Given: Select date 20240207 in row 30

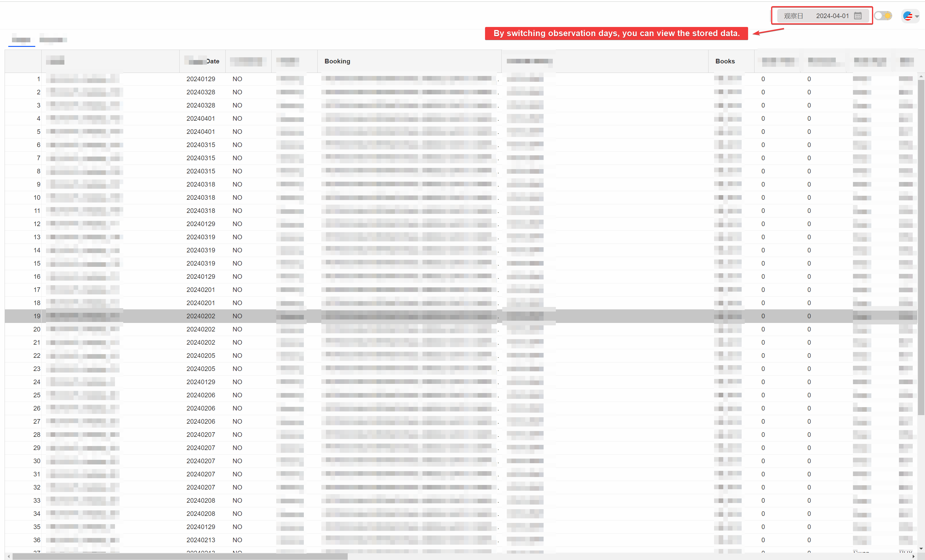Looking at the screenshot, I should tap(201, 461).
